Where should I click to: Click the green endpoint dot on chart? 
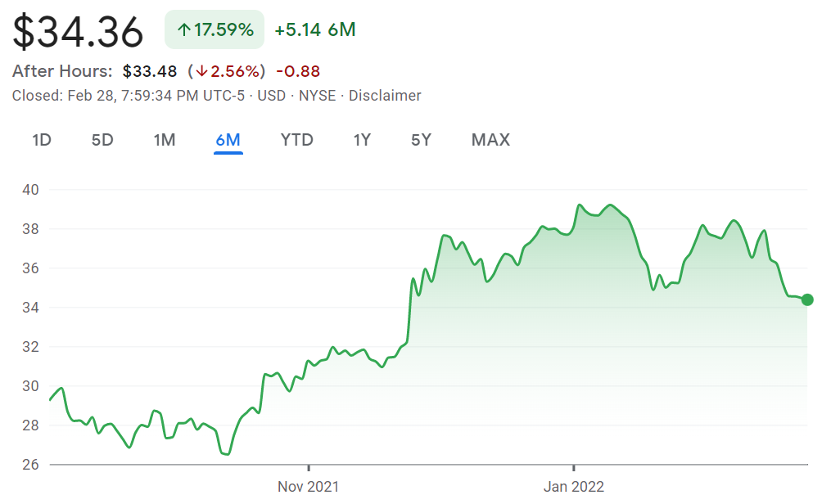807,299
